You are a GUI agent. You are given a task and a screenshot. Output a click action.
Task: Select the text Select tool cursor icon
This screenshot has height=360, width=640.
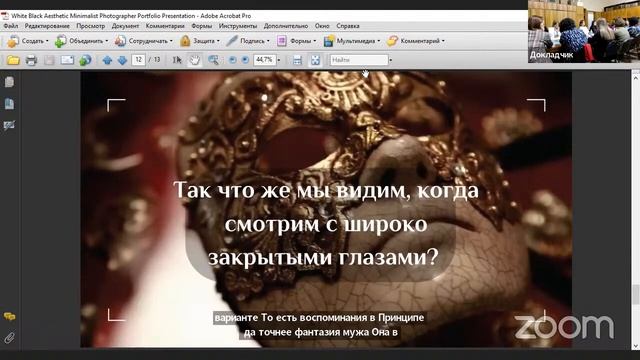point(177,60)
